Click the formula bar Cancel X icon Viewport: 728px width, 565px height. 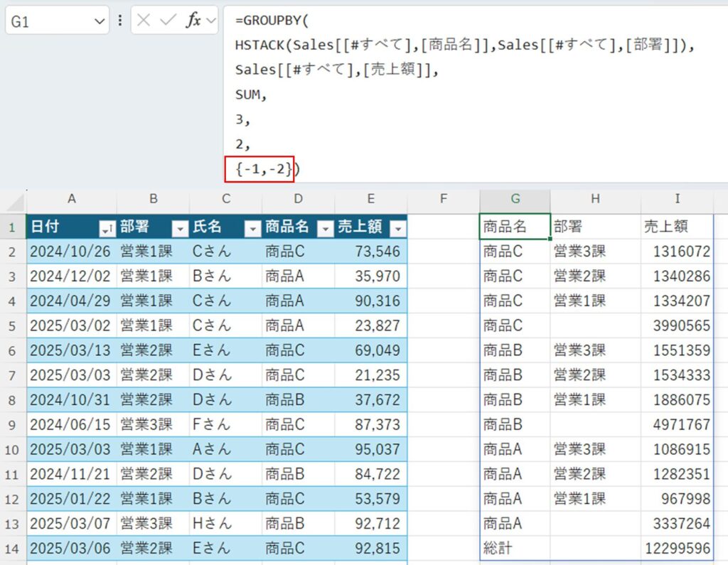(144, 20)
